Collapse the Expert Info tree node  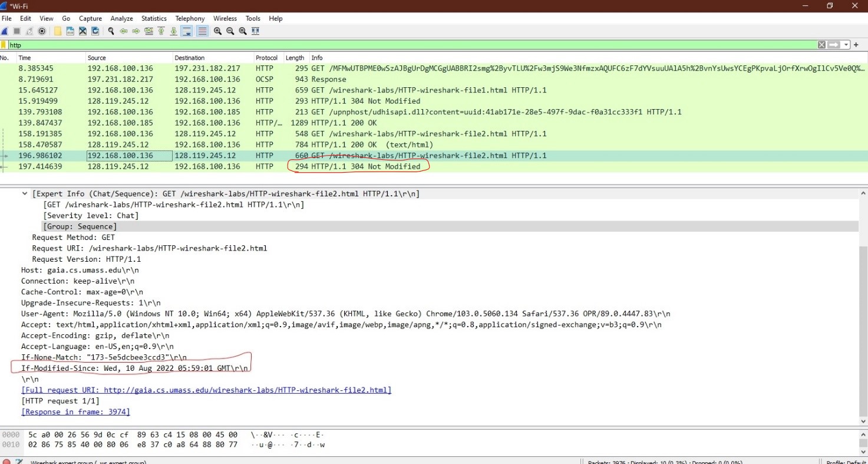(x=25, y=194)
